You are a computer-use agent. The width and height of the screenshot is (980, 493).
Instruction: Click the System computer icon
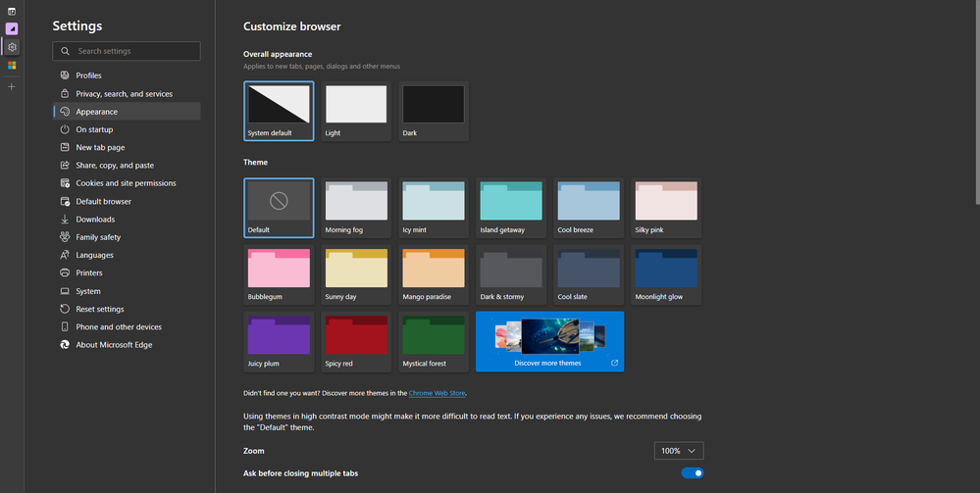coord(65,291)
